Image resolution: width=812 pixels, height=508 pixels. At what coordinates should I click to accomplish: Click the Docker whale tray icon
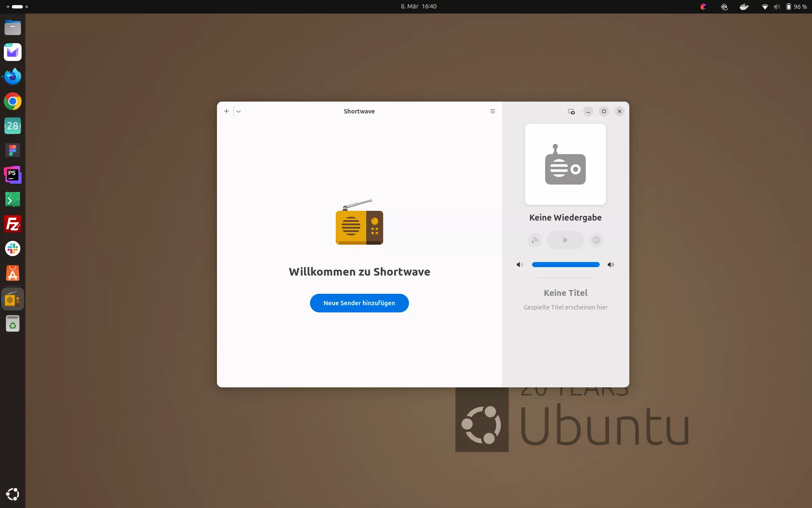(744, 7)
